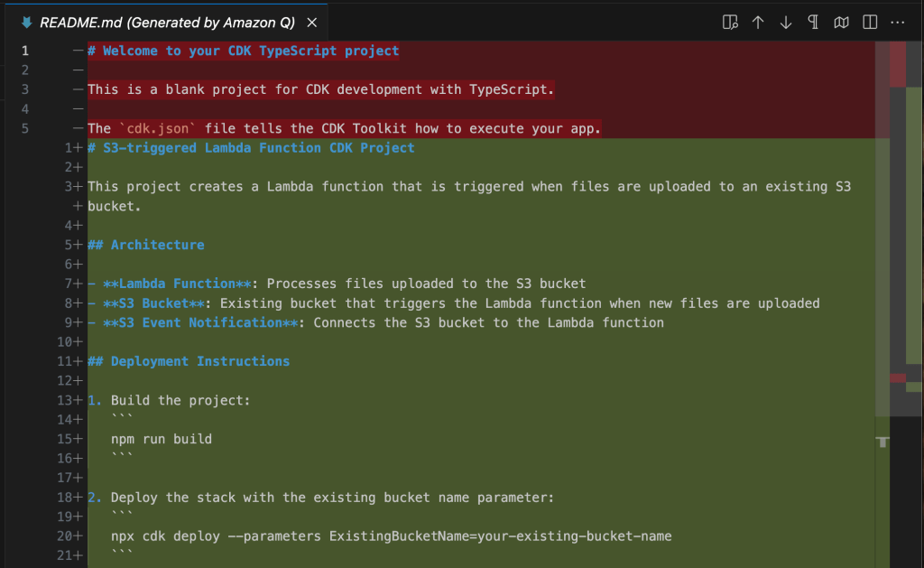Click the red deletion block in the overview ruler

coord(898,64)
